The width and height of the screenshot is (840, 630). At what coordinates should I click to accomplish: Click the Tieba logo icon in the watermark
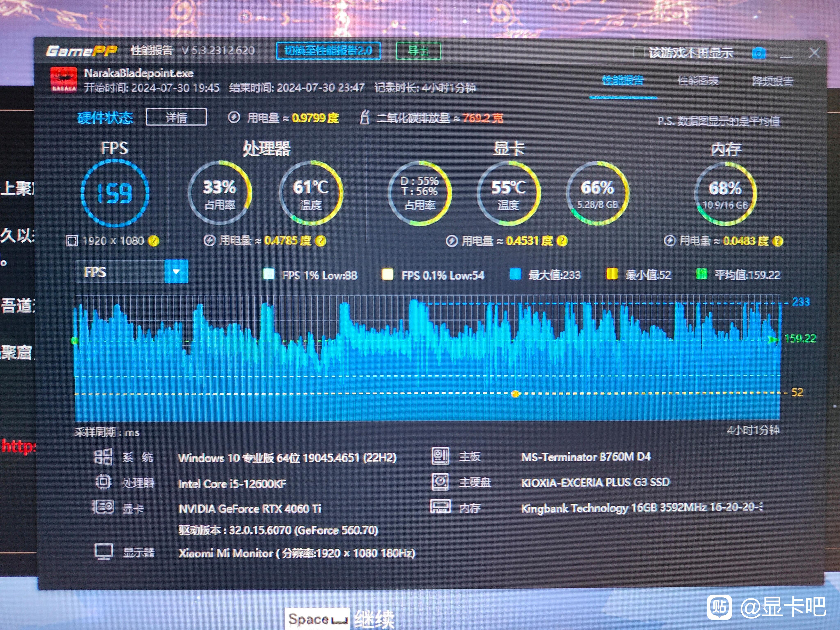(719, 607)
